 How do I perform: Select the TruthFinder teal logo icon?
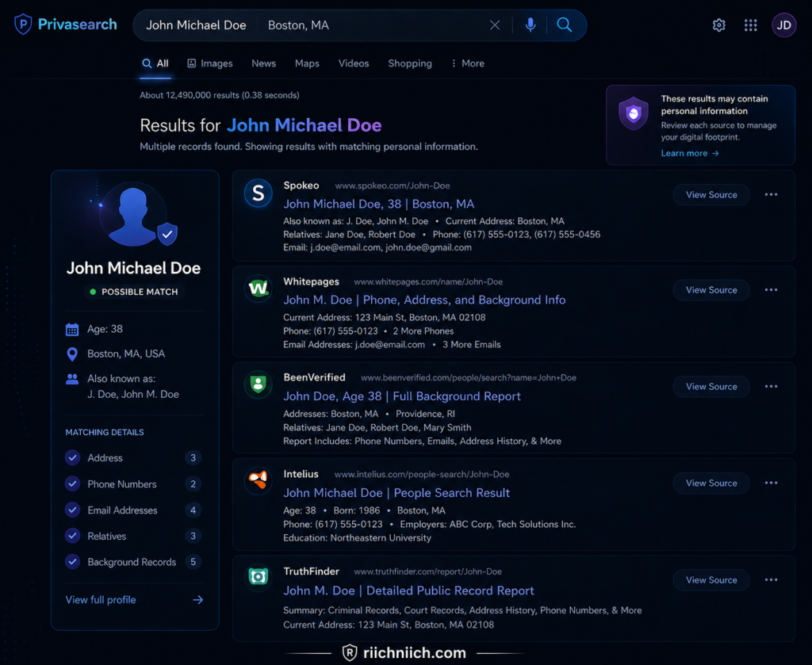[x=258, y=576]
